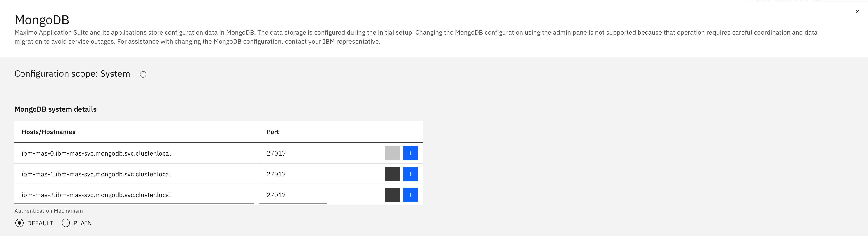Add a host row after ibm-mas-2 with plus
The image size is (868, 236).
(410, 195)
